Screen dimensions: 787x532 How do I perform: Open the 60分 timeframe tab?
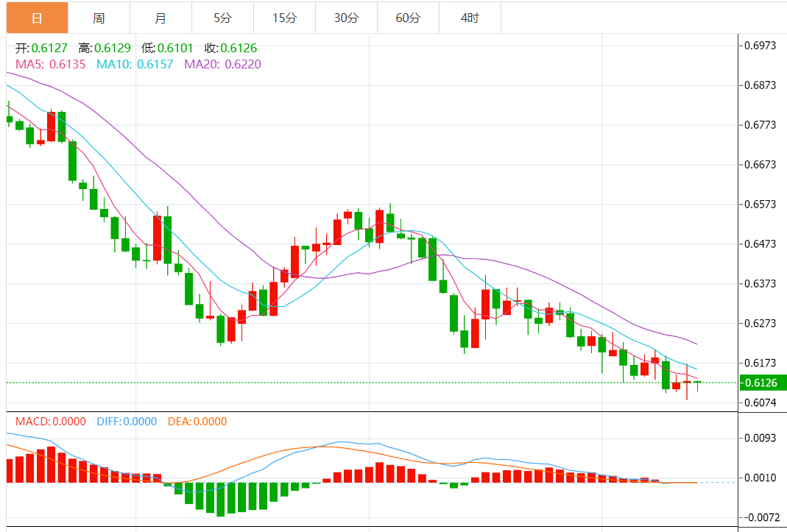point(408,18)
